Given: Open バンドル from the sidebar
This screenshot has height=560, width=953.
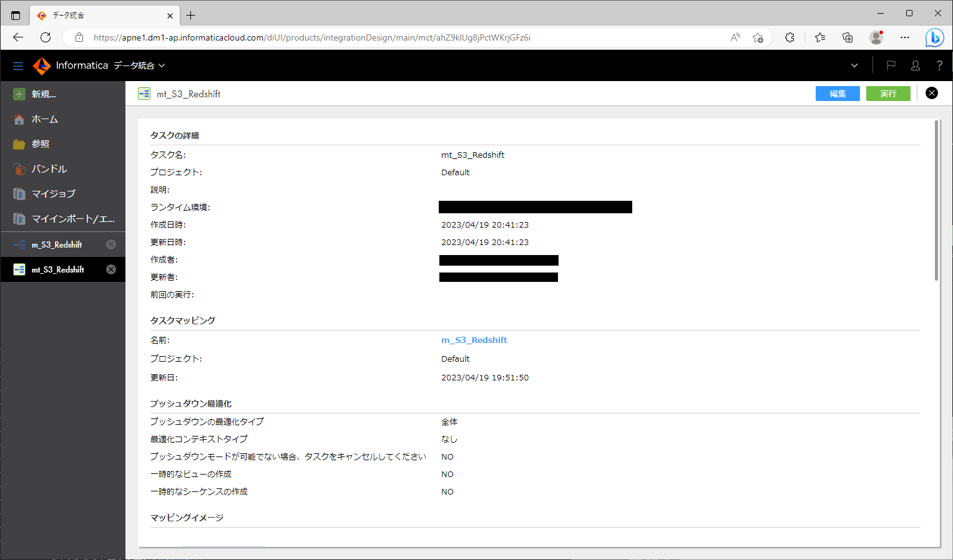Looking at the screenshot, I should point(20,168).
